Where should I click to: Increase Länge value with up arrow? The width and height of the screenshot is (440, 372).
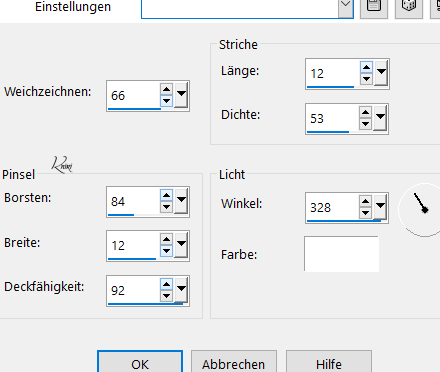[x=366, y=68]
